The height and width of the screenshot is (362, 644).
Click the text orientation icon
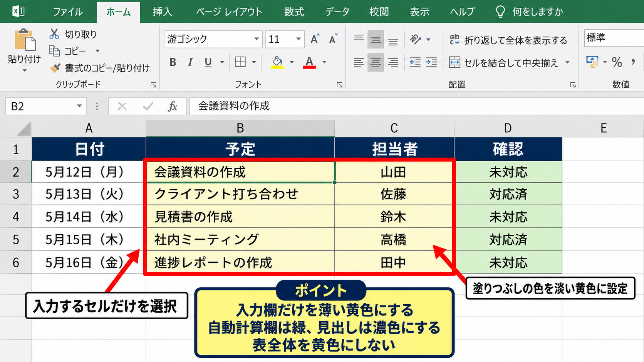point(416,39)
